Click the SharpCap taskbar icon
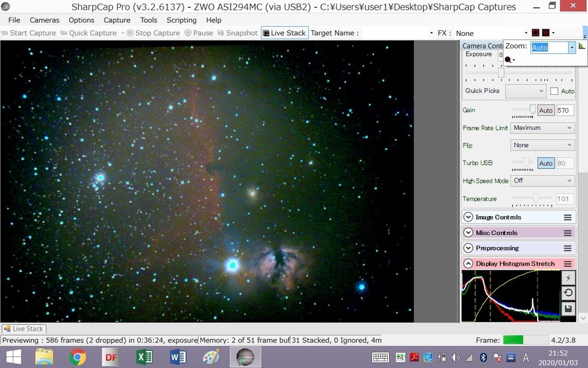 click(x=245, y=357)
